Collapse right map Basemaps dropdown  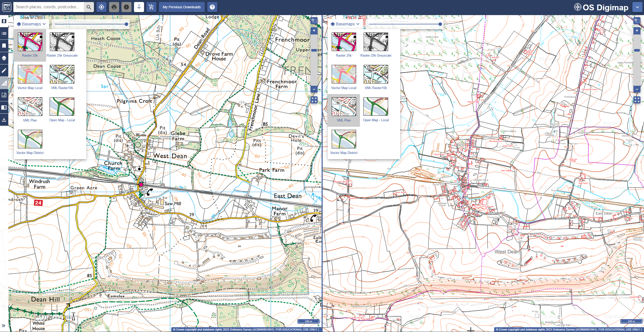(x=345, y=24)
